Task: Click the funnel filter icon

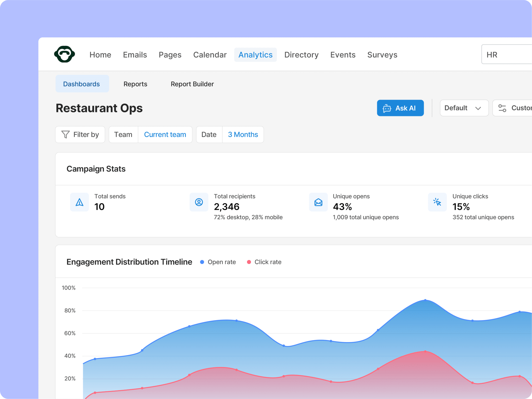Action: tap(65, 135)
